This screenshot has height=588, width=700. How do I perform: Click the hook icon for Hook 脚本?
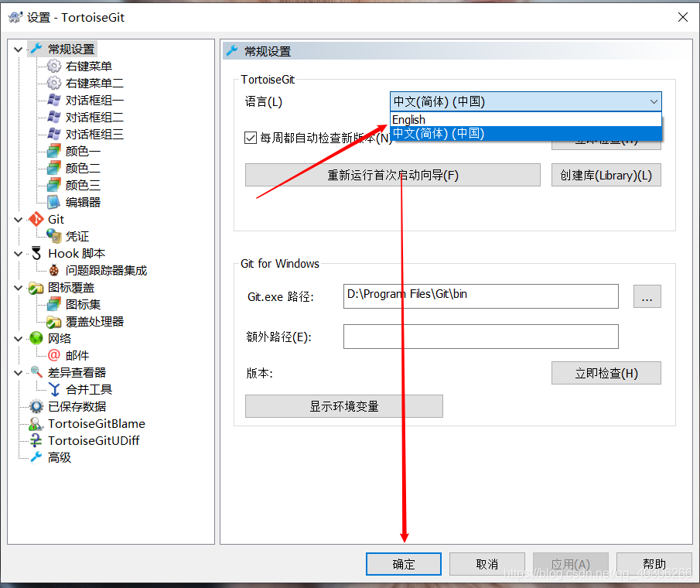[x=36, y=253]
